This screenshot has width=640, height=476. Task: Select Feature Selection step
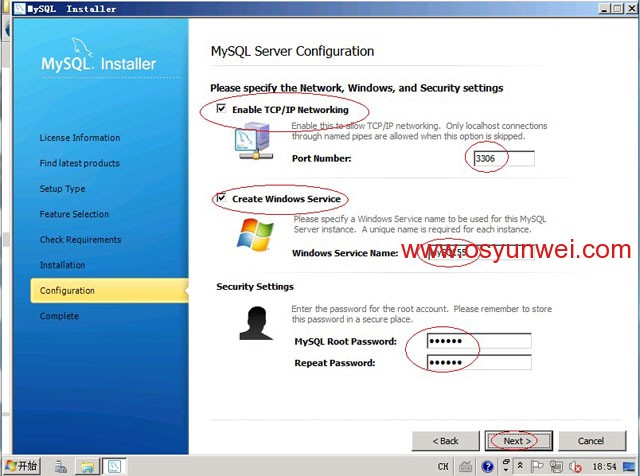pyautogui.click(x=74, y=214)
